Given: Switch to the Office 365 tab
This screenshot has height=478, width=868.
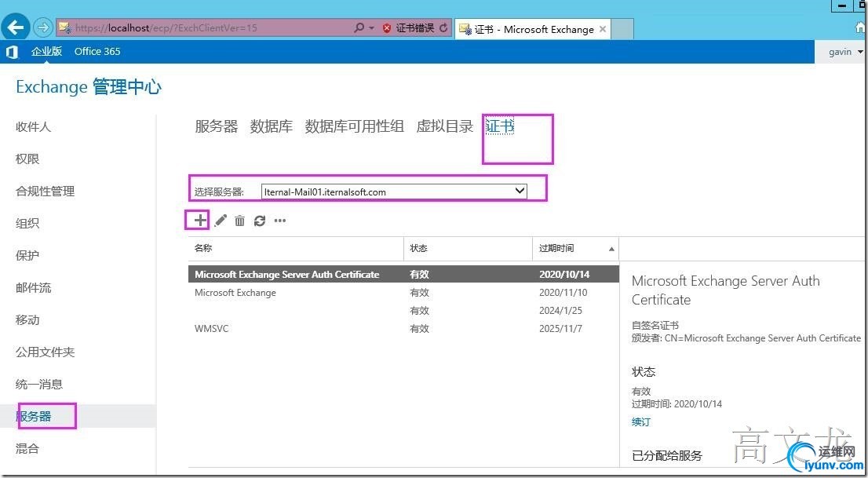Looking at the screenshot, I should click(97, 52).
